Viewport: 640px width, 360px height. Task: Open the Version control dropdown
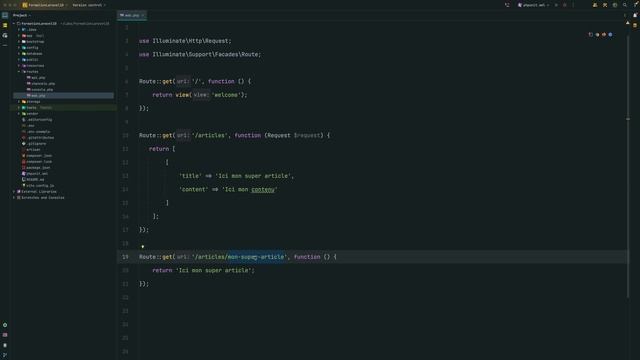coord(89,5)
